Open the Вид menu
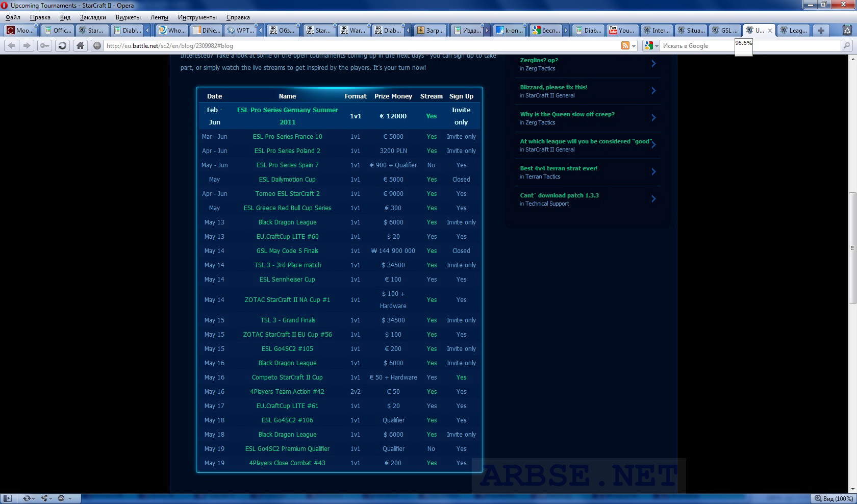 pos(65,17)
